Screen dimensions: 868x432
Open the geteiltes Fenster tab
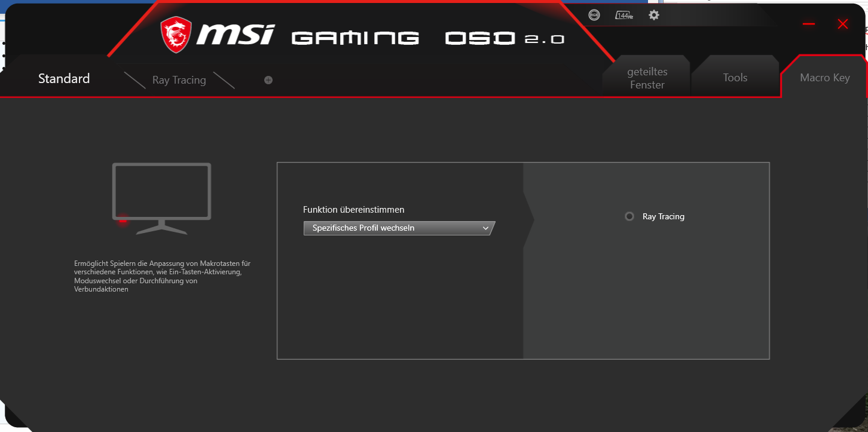(x=647, y=78)
